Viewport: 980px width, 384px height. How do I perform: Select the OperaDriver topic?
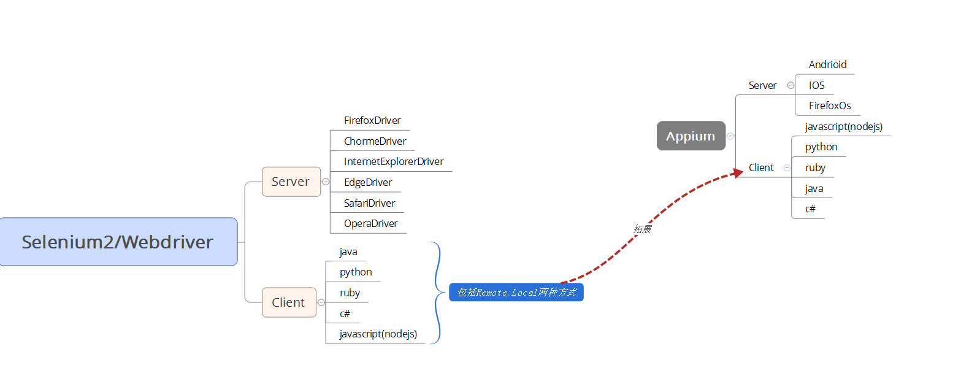pos(370,223)
